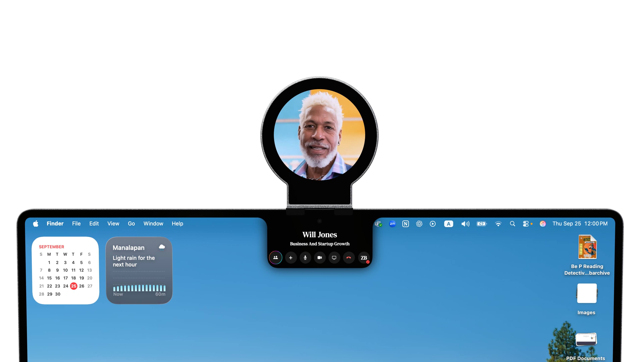Open the Wi-Fi status dropdown
The height and width of the screenshot is (362, 644).
point(498,224)
